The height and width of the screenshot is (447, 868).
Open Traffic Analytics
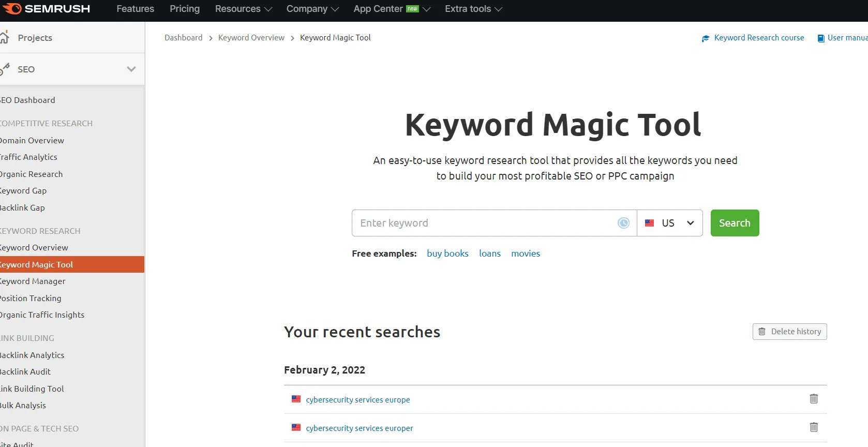click(x=28, y=157)
